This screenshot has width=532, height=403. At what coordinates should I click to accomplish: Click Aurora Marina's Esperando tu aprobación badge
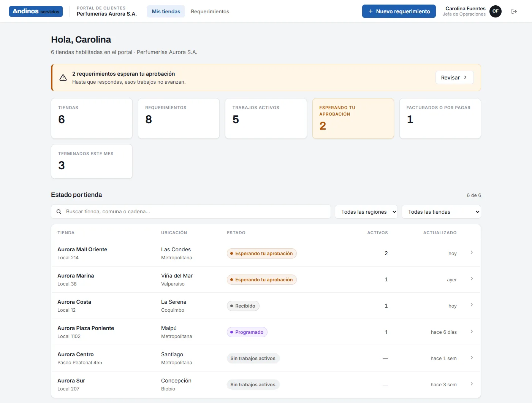262,280
